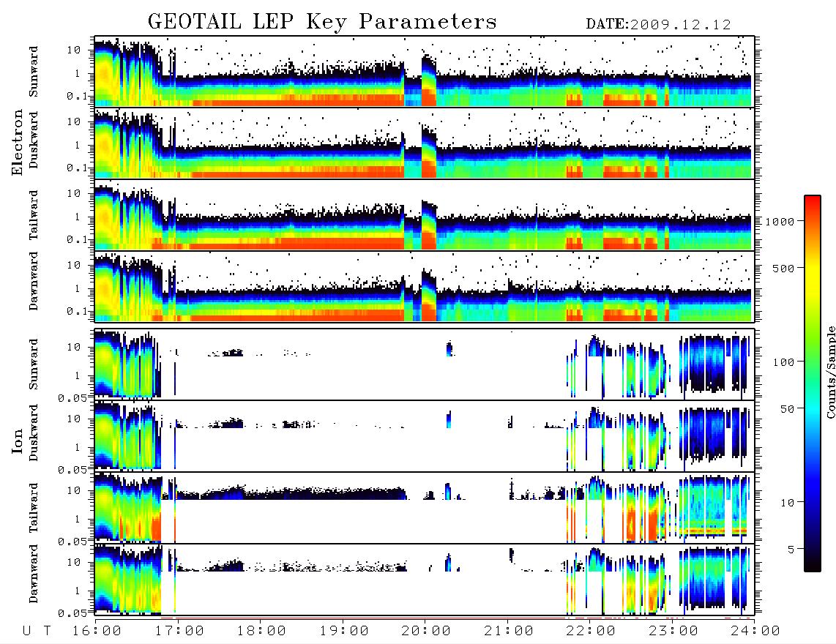Image resolution: width=836 pixels, height=644 pixels.
Task: Select the Ion 'Sunward' panel label
Action: click(34, 364)
